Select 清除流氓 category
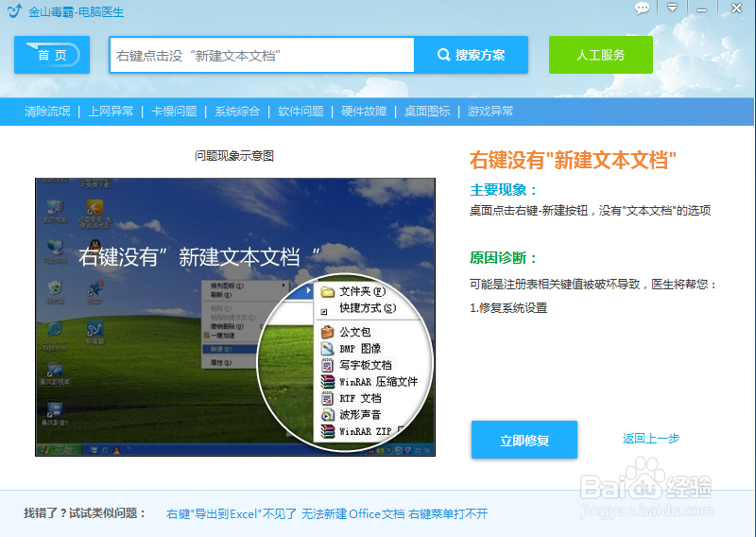Viewport: 756px width, 537px height. [47, 112]
